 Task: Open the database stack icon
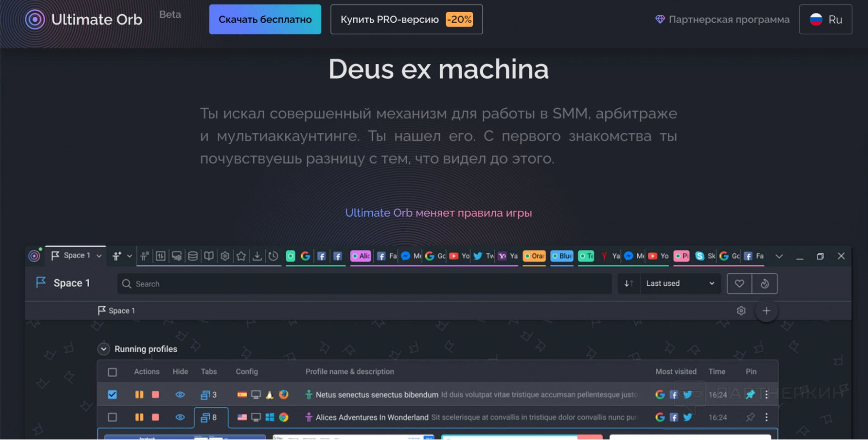[193, 256]
